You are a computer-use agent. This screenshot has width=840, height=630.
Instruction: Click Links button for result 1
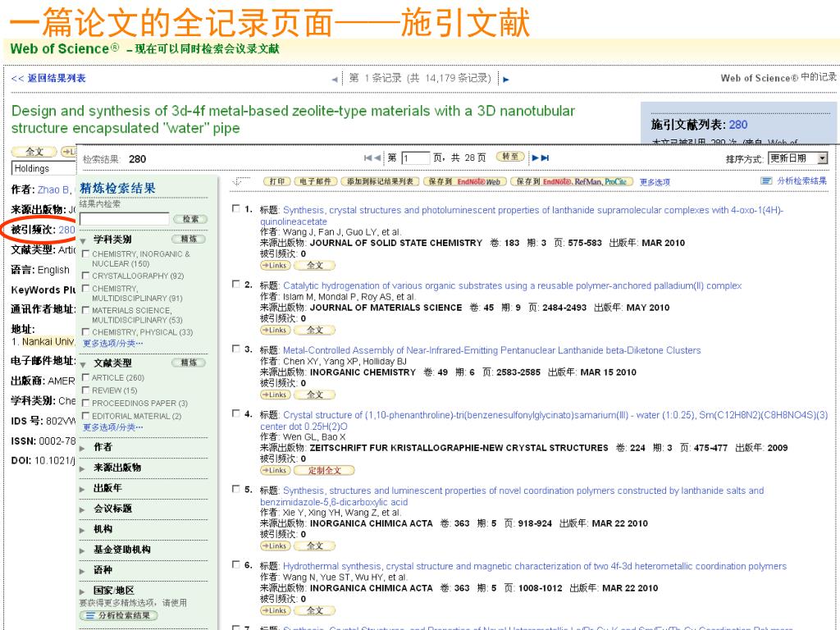point(275,265)
